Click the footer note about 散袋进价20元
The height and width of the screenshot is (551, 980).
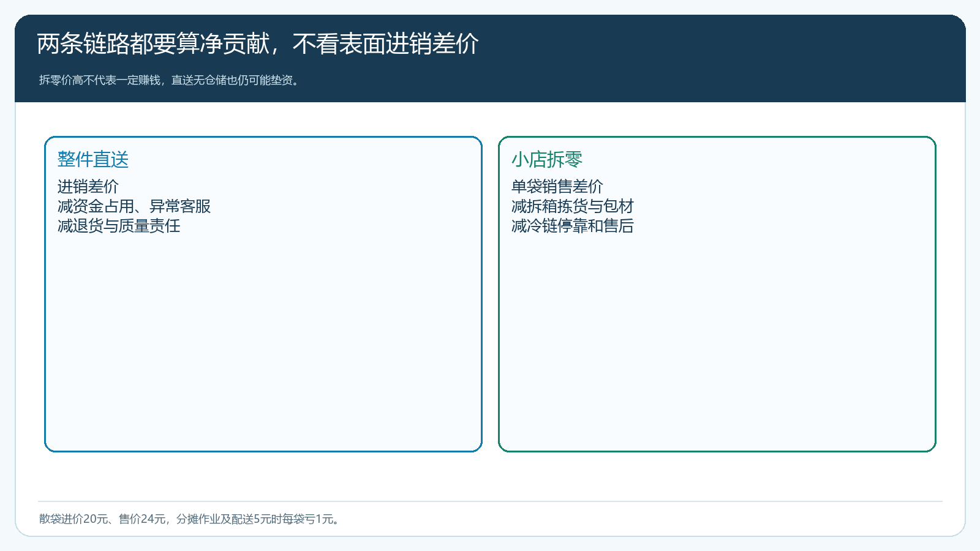point(190,519)
